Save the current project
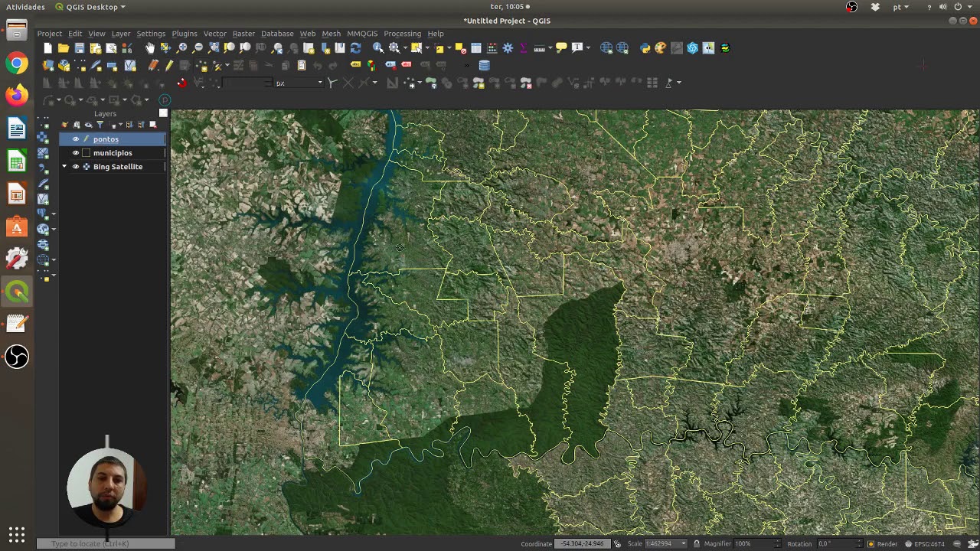The height and width of the screenshot is (551, 980). (x=80, y=47)
